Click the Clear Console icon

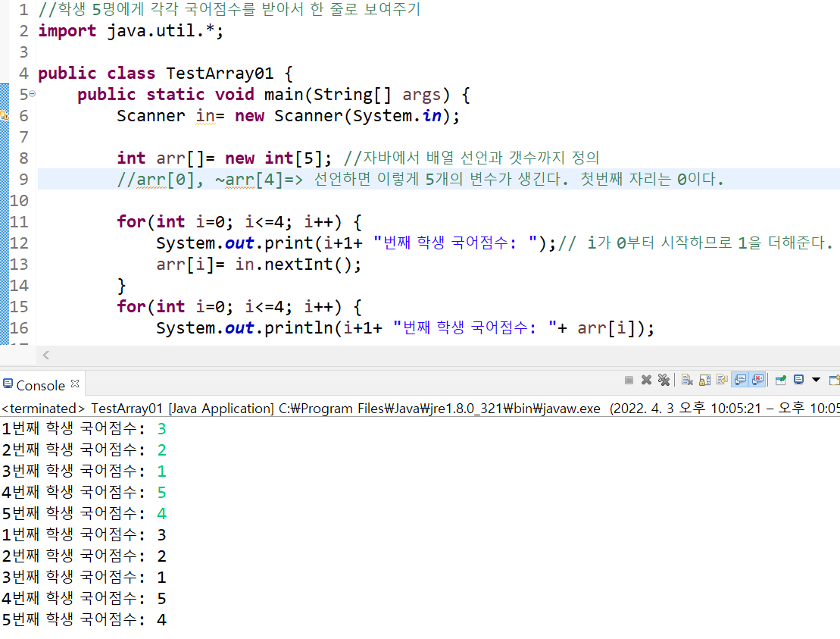coord(687,380)
